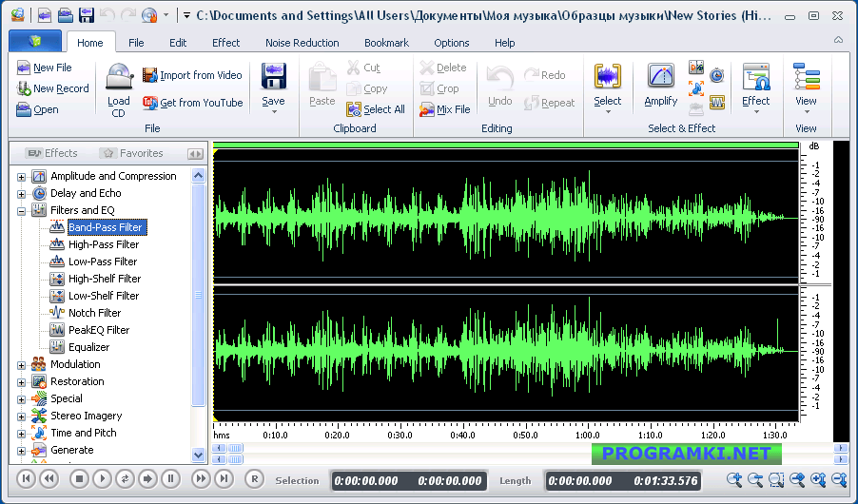This screenshot has height=504, width=858.
Task: Collapse the ribbon with the chevron button
Action: pos(838,40)
